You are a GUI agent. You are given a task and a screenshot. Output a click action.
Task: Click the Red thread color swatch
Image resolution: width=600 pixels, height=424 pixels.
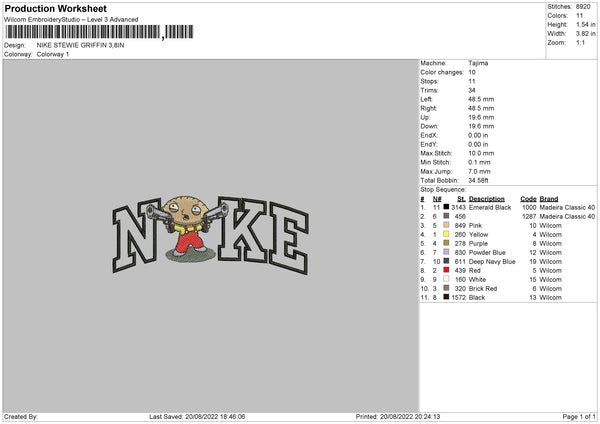(x=446, y=270)
